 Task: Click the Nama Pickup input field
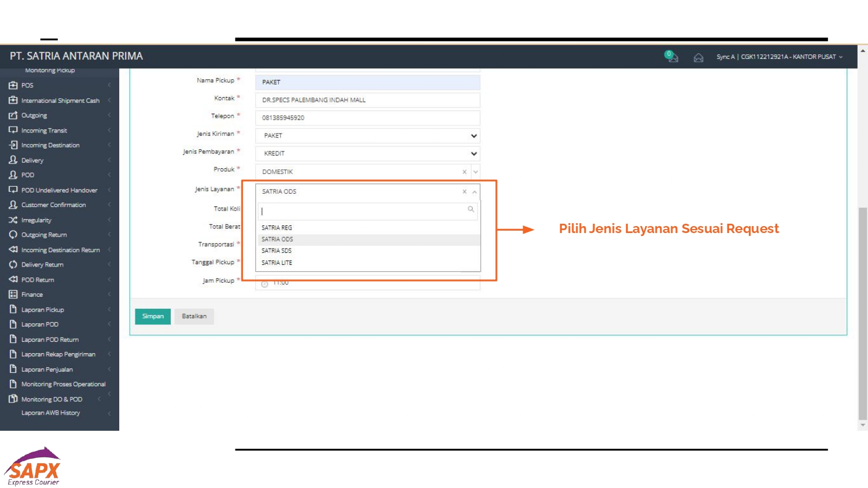[367, 82]
